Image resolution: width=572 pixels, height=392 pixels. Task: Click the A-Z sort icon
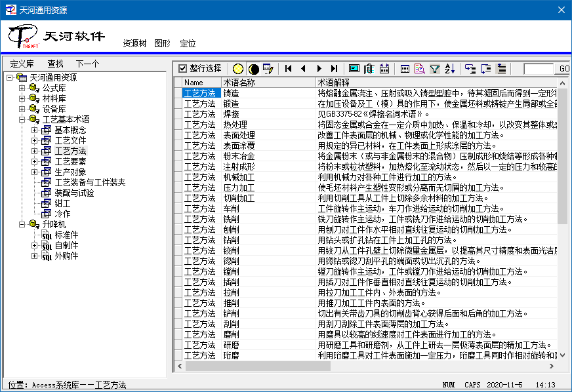coord(450,69)
